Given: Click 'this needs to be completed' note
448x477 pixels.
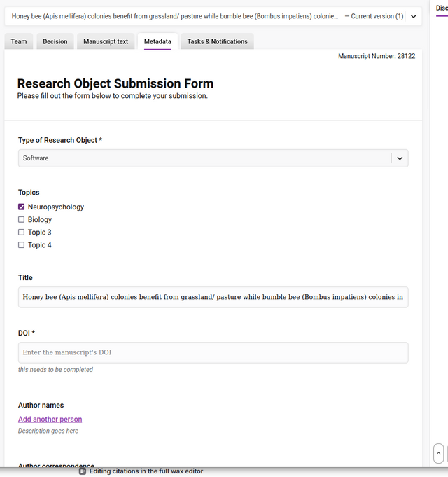Looking at the screenshot, I should pyautogui.click(x=55, y=370).
